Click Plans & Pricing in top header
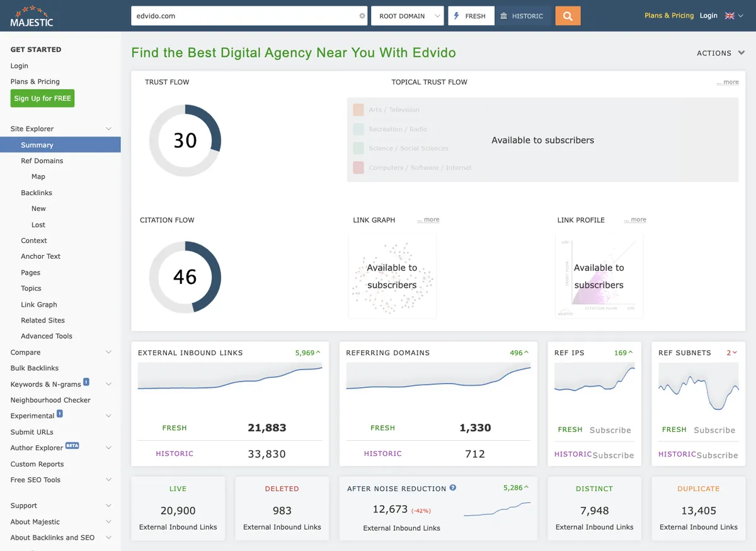The image size is (756, 551). [x=669, y=16]
